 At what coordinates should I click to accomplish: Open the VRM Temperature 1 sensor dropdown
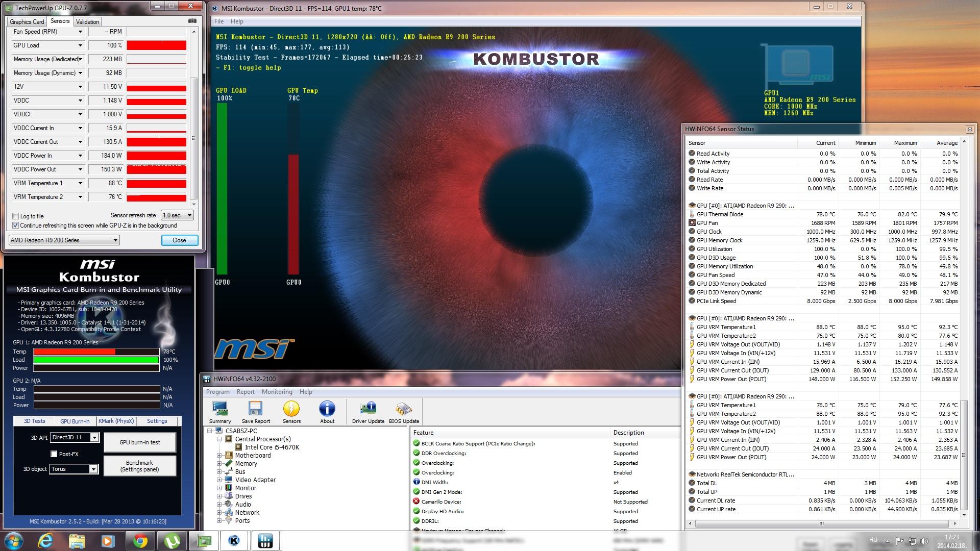click(x=80, y=183)
